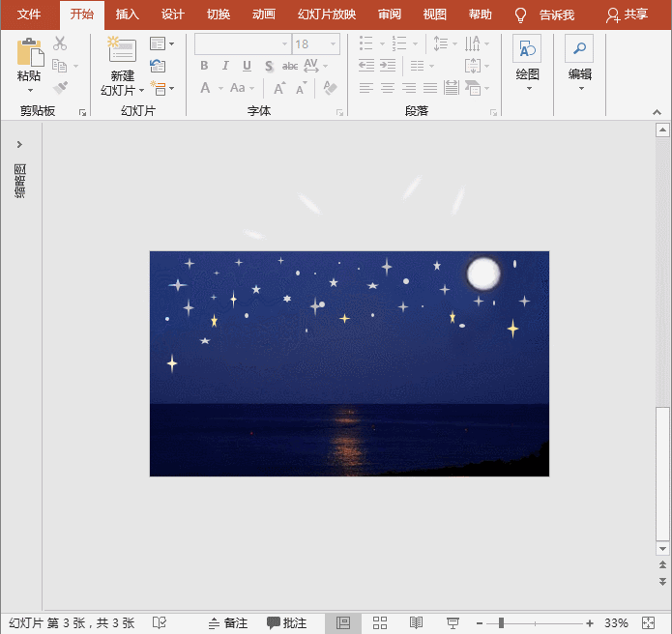Toggle the Notes pane

[228, 622]
